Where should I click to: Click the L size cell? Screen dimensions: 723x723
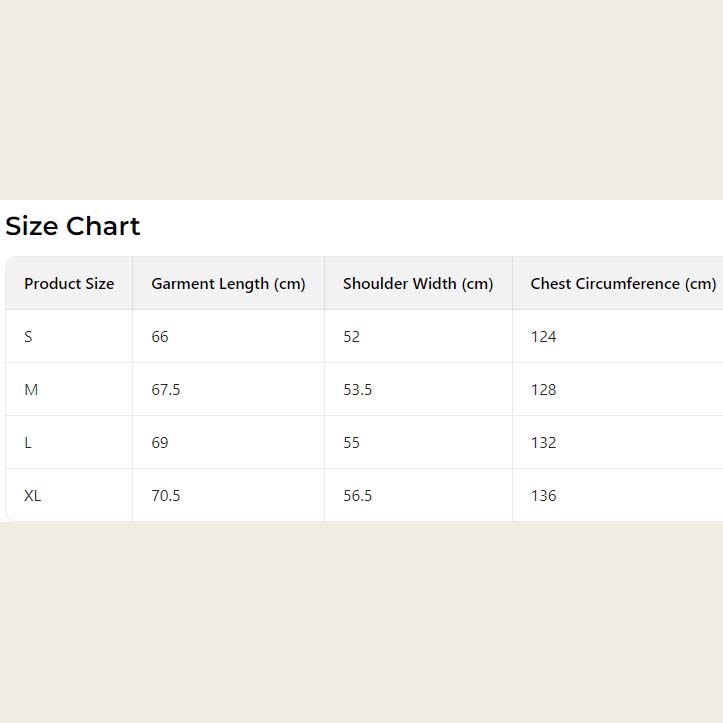pos(28,443)
